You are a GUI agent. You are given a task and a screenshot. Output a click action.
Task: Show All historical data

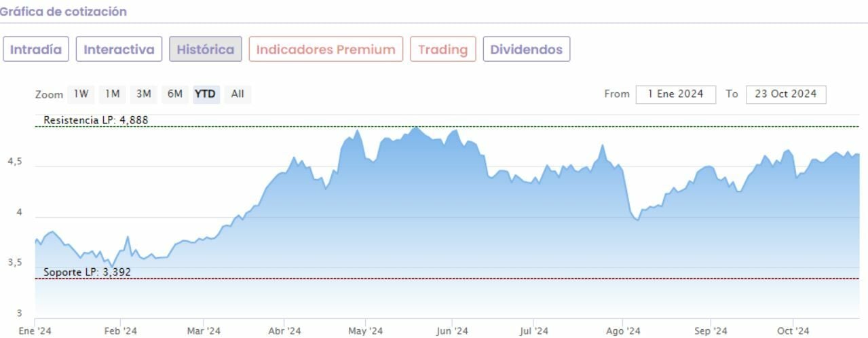tap(237, 94)
